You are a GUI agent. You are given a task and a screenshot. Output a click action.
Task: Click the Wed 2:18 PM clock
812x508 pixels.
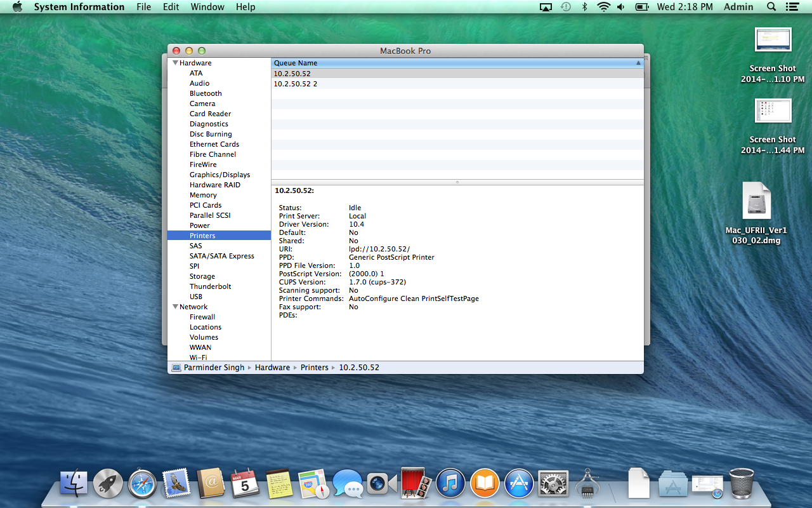(685, 7)
